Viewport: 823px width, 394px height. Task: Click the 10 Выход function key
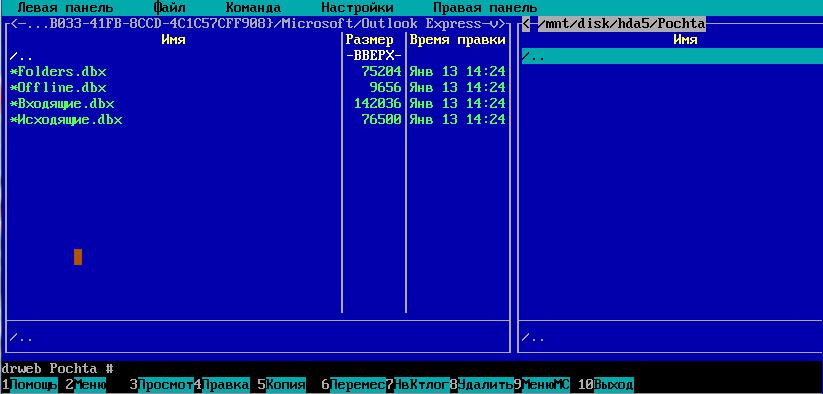coord(606,385)
